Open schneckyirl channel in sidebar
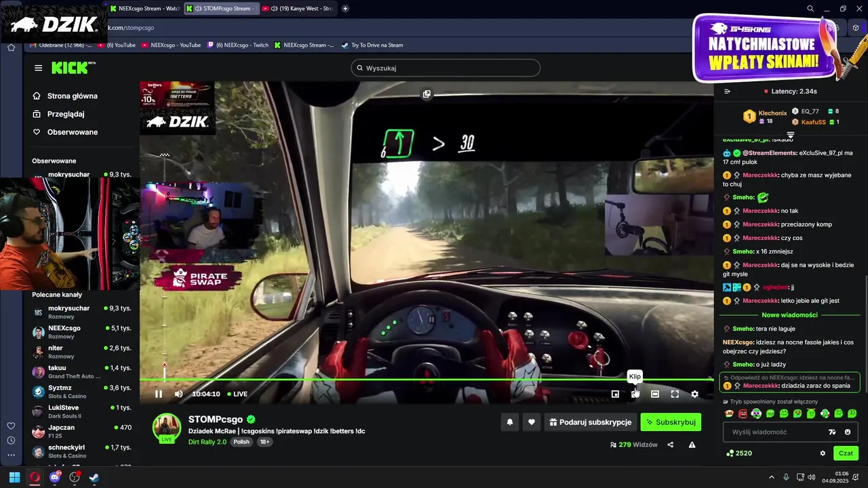868x488 pixels. coord(81,451)
